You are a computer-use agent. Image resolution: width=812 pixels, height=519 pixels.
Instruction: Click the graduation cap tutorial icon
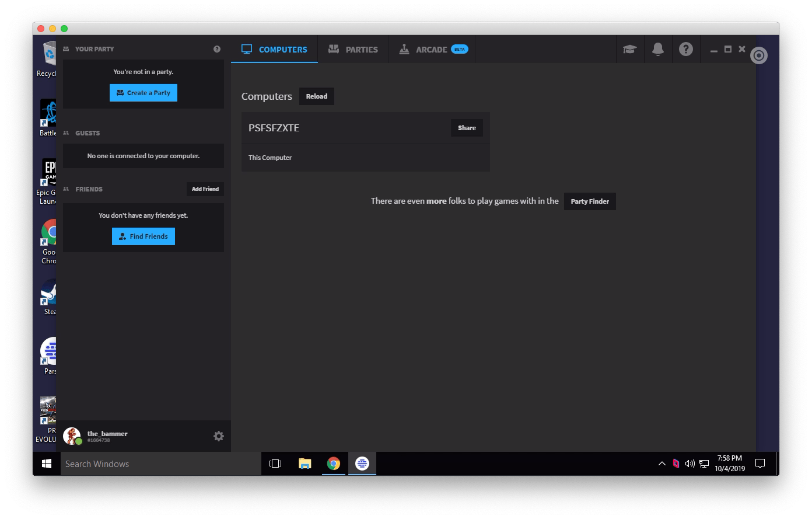click(x=629, y=50)
